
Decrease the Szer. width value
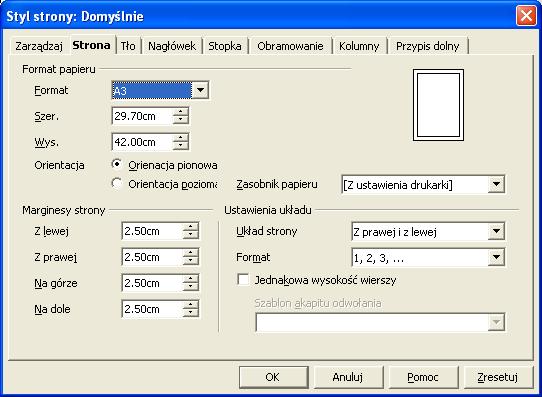point(180,120)
